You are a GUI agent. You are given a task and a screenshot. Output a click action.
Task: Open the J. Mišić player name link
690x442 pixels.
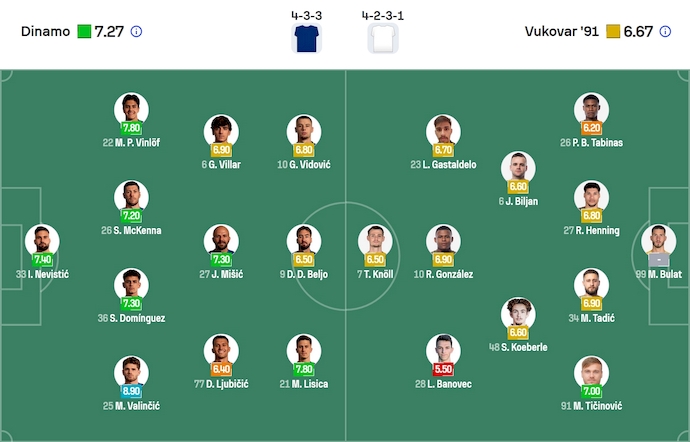click(x=221, y=274)
